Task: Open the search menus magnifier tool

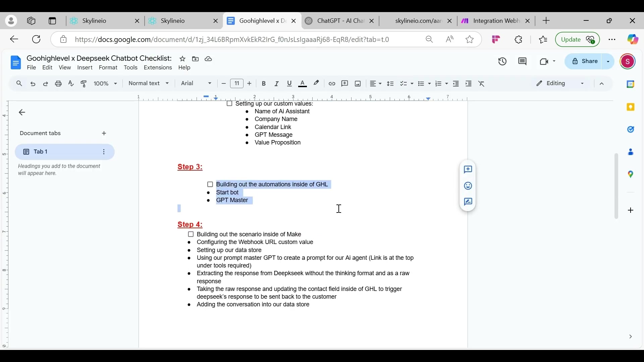Action: 19,84
